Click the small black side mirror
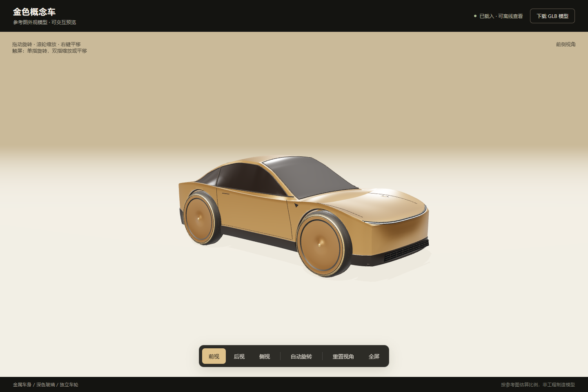Screen dimensions: 588x392 click(x=296, y=205)
